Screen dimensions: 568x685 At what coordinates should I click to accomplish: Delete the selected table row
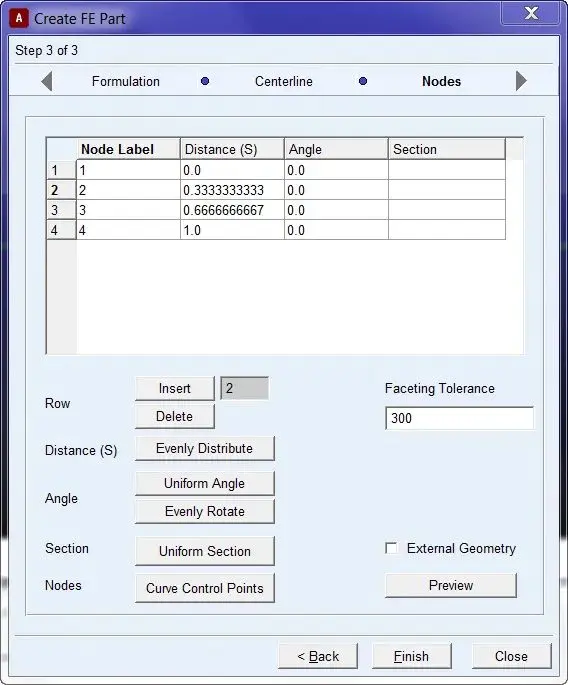pos(175,416)
